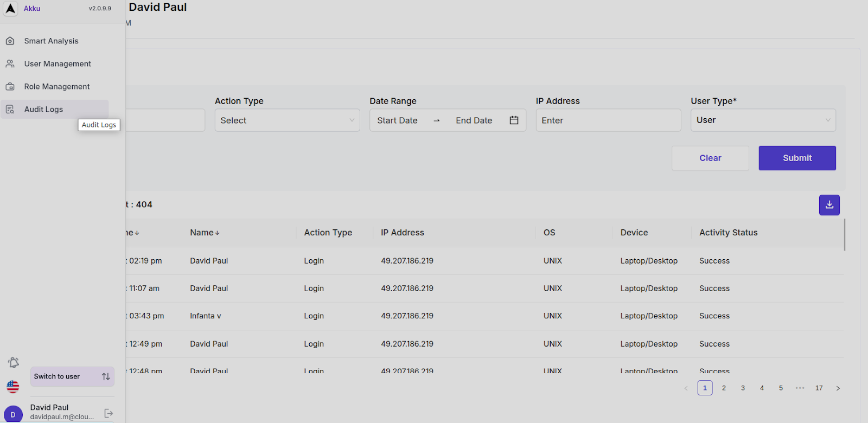The height and width of the screenshot is (423, 868).
Task: Click the version v2.0.9.9 label
Action: [100, 9]
